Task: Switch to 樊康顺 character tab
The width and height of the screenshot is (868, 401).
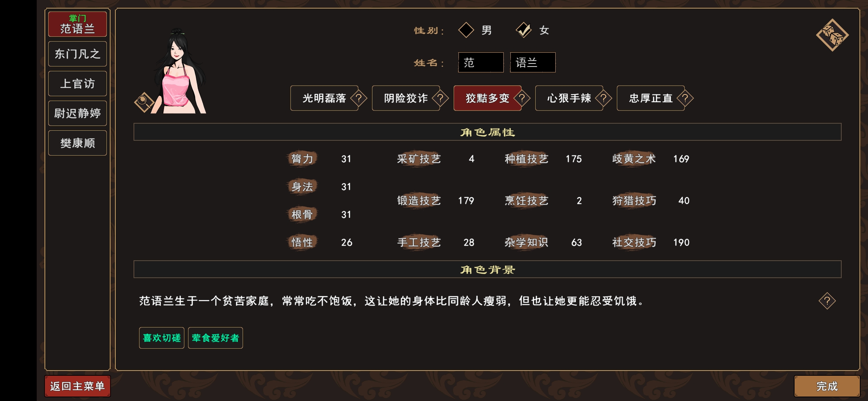Action: (77, 143)
